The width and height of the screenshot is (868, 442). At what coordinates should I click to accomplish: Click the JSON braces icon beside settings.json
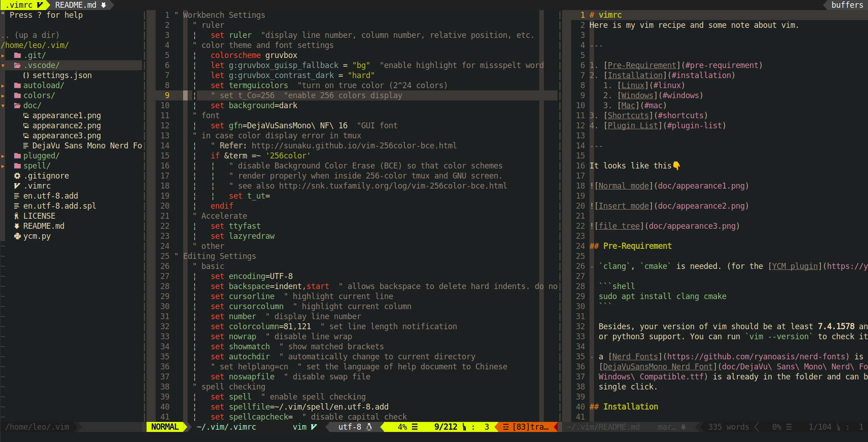[26, 75]
